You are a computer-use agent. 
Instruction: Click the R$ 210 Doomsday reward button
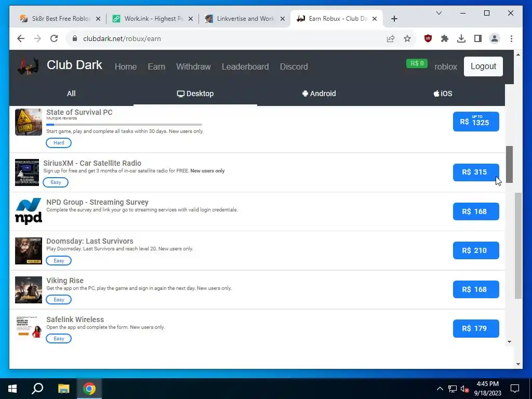(x=476, y=250)
